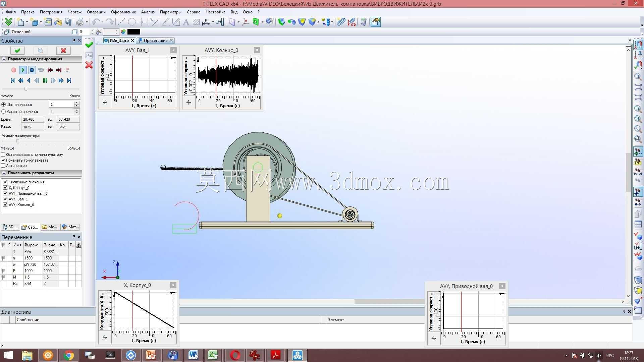Screen dimensions: 644x362
Task: Switch to the Приветствие tab
Action: pos(155,41)
